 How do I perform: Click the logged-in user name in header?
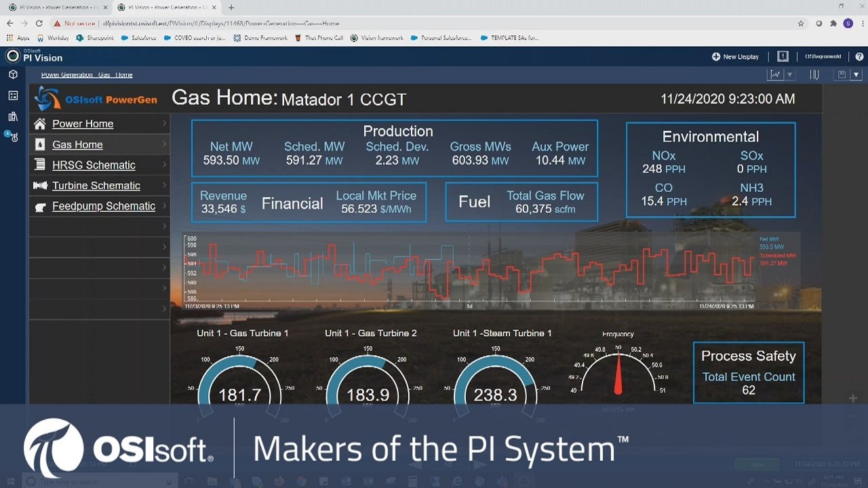coord(822,57)
